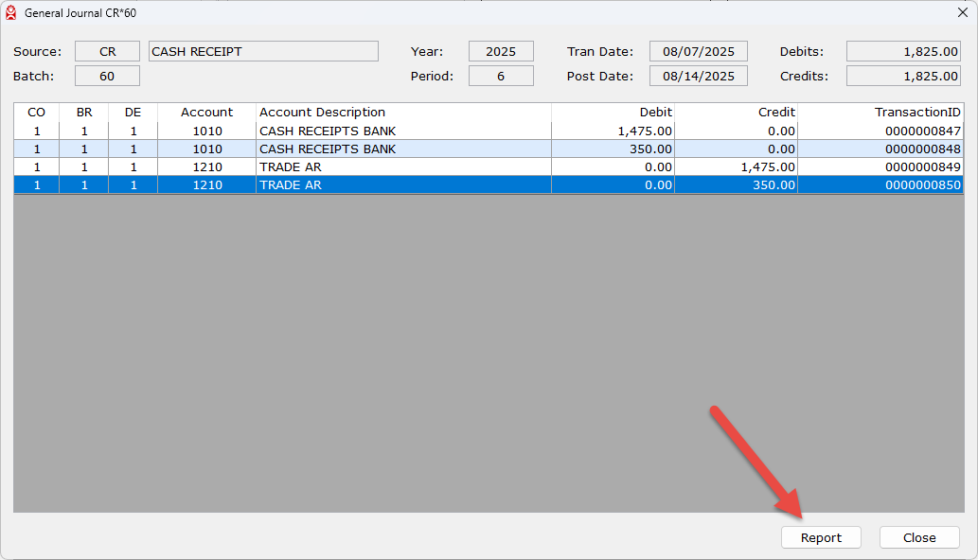The height and width of the screenshot is (560, 978).
Task: Click the app icon in title bar
Action: pyautogui.click(x=11, y=13)
